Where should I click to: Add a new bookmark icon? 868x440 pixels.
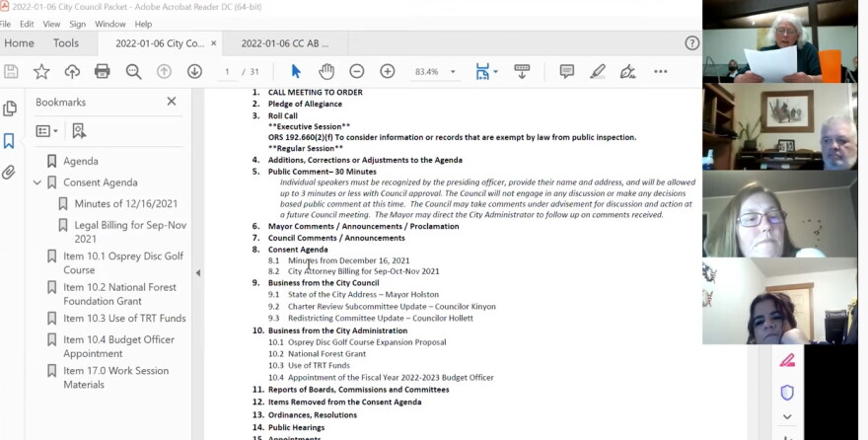pyautogui.click(x=79, y=131)
